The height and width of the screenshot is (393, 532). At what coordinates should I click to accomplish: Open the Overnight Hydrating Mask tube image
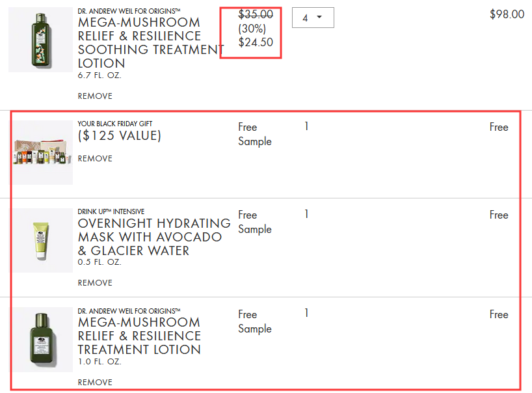41,240
